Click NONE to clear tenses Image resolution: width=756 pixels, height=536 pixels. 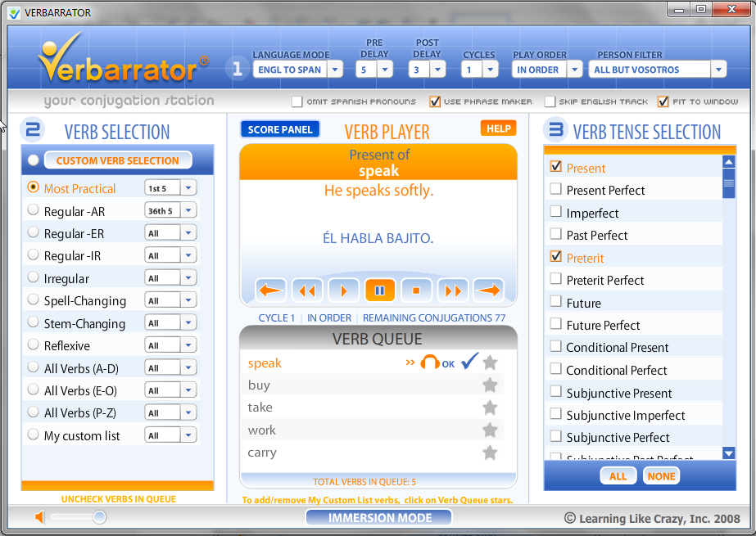661,475
